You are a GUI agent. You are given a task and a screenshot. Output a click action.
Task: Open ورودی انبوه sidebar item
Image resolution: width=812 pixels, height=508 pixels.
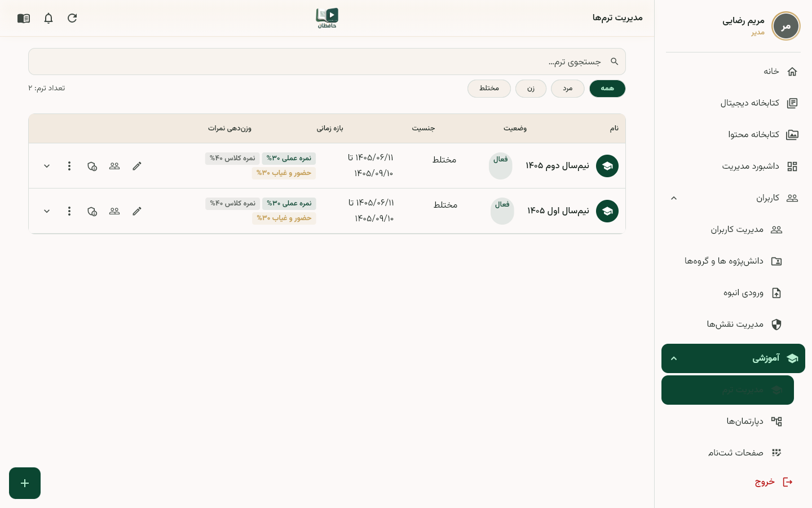[x=727, y=293]
